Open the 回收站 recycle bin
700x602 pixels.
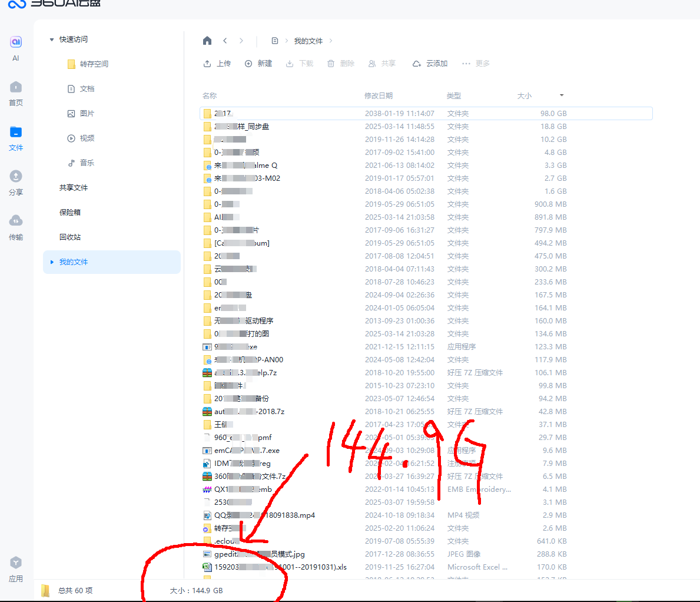(70, 237)
